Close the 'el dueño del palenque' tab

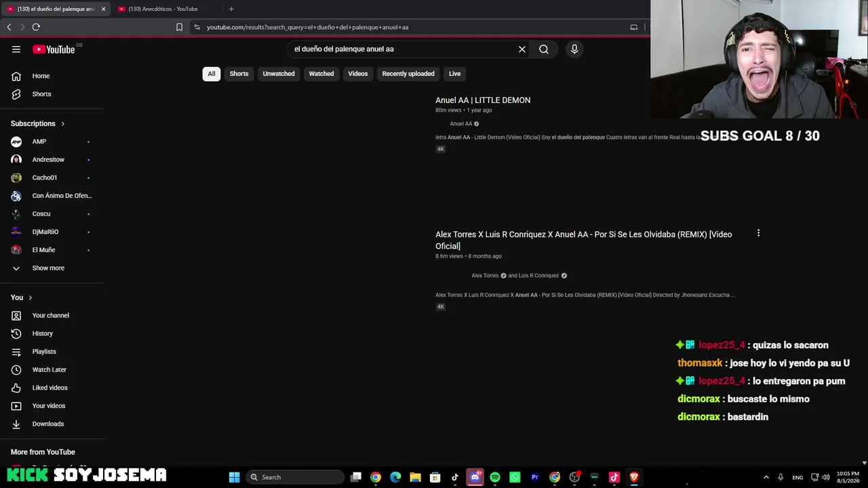pyautogui.click(x=103, y=9)
